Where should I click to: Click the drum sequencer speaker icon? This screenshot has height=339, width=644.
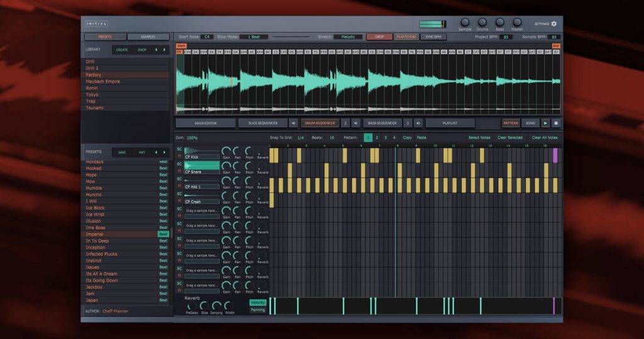click(x=356, y=123)
